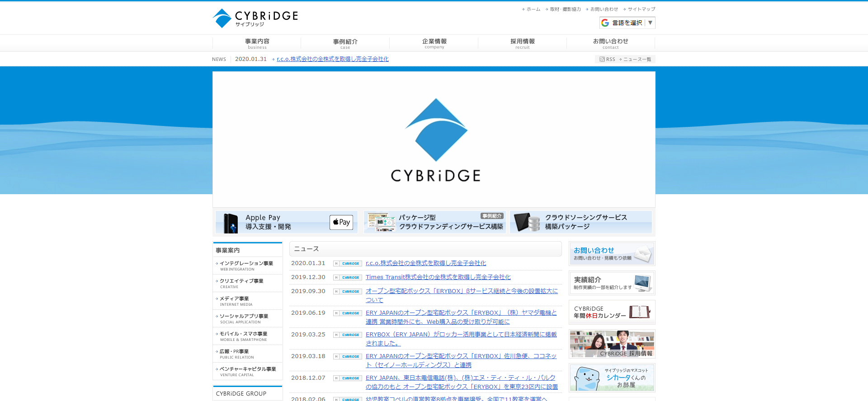Viewport: 868px width, 401px height.
Task: Open 事業内容 business menu
Action: pos(257,43)
